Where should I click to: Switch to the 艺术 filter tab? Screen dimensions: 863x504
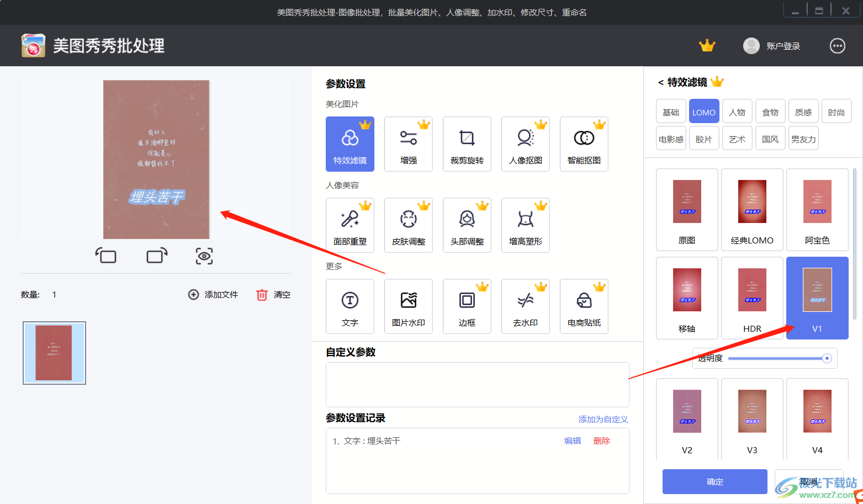pos(737,139)
